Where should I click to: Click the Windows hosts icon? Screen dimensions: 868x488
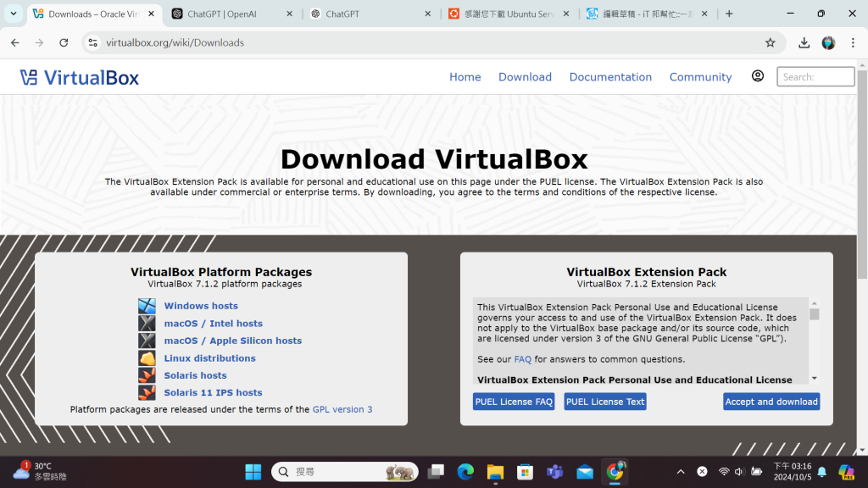(x=147, y=306)
